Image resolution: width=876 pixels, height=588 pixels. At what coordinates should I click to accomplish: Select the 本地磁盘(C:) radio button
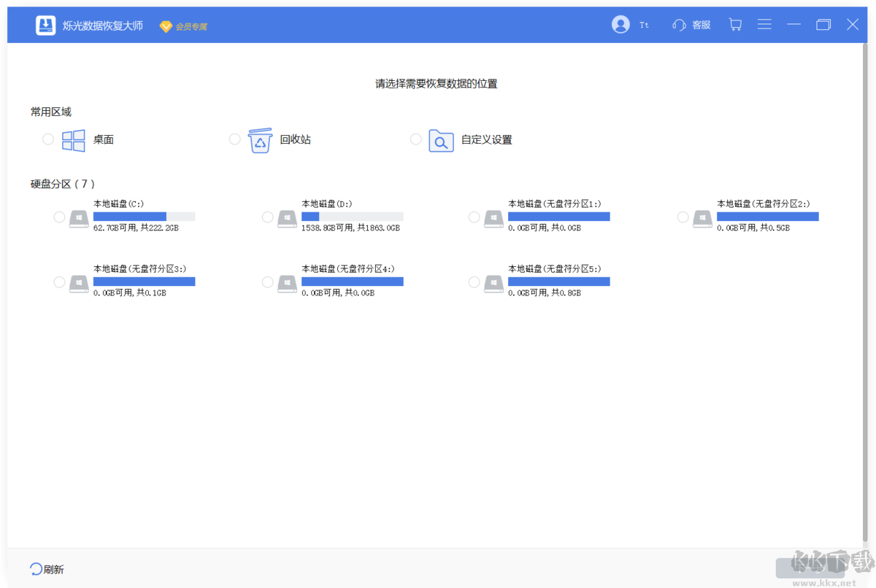pos(58,216)
